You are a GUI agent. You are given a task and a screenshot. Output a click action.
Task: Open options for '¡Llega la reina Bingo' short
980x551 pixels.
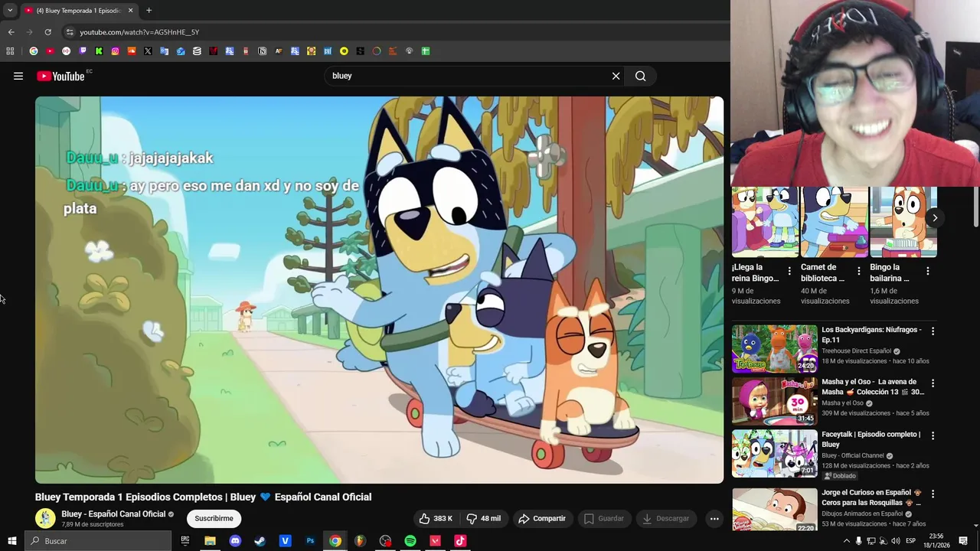789,271
